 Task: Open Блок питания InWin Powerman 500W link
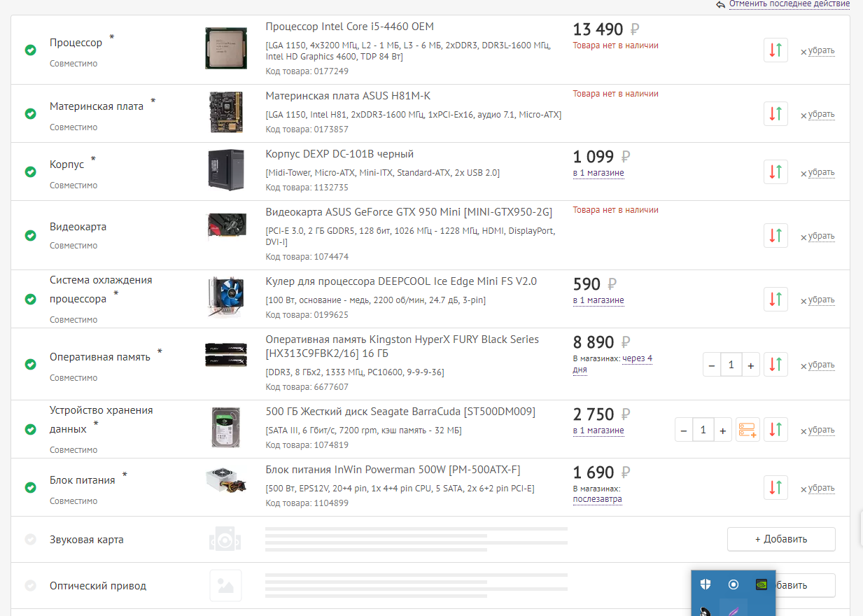point(393,470)
